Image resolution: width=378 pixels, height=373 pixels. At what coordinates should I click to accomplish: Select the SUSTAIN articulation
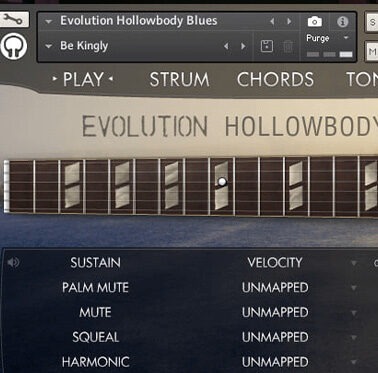pos(95,263)
